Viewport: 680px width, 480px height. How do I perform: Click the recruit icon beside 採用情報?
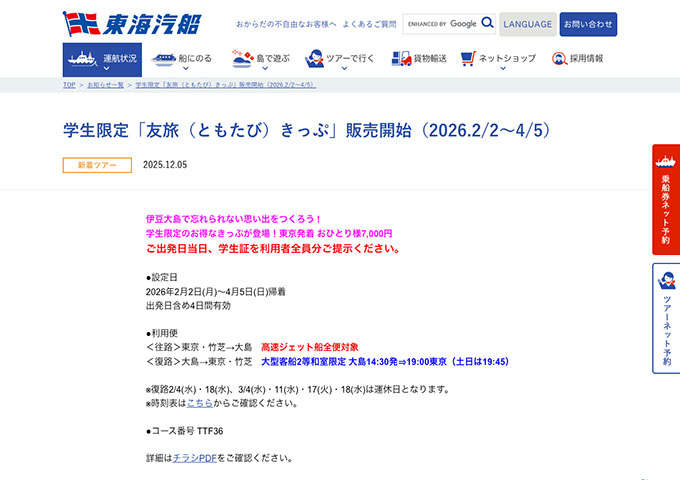(559, 59)
